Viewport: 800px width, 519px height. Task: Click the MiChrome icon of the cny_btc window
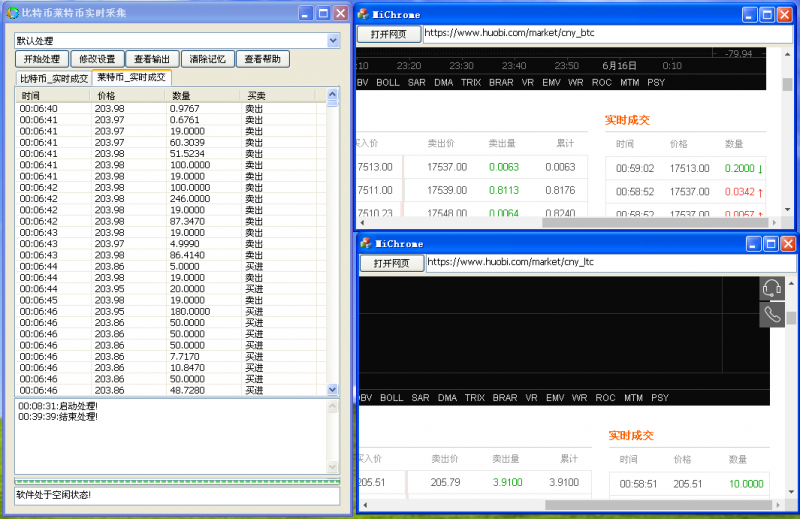click(363, 14)
